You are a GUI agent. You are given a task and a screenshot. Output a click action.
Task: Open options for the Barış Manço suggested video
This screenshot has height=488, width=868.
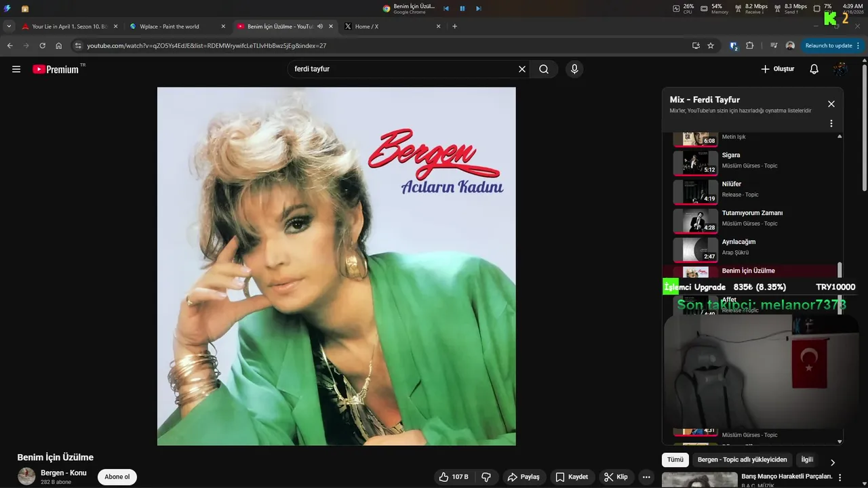coord(841,477)
